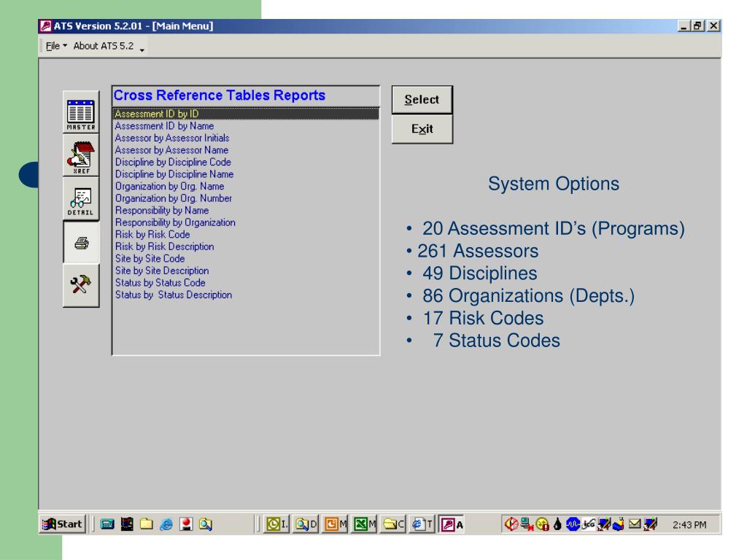Click the disconnected network tray icon
The width and height of the screenshot is (747, 560).
pos(527,524)
